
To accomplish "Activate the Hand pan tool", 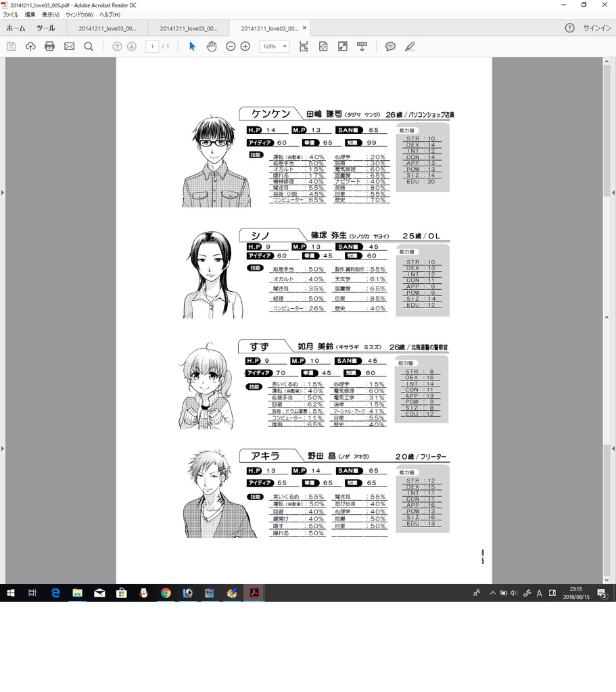I will tap(212, 47).
